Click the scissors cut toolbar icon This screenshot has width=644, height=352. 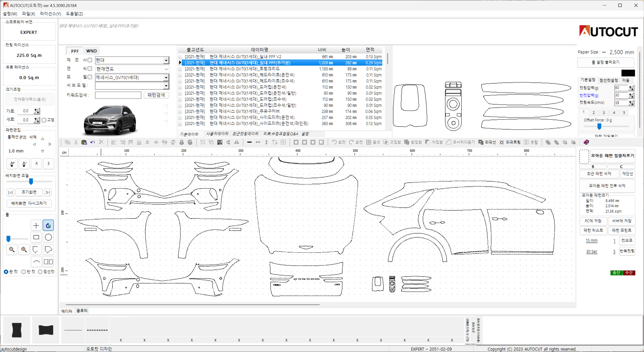(x=76, y=142)
